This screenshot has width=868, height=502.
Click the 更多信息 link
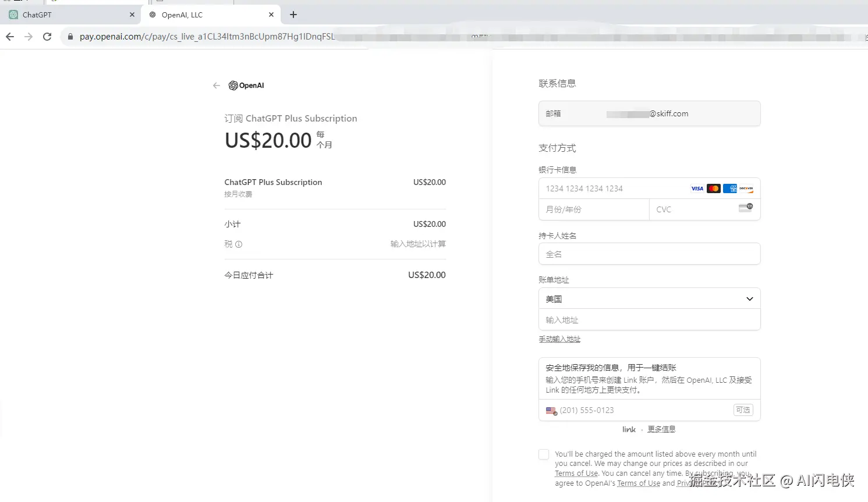click(x=661, y=429)
